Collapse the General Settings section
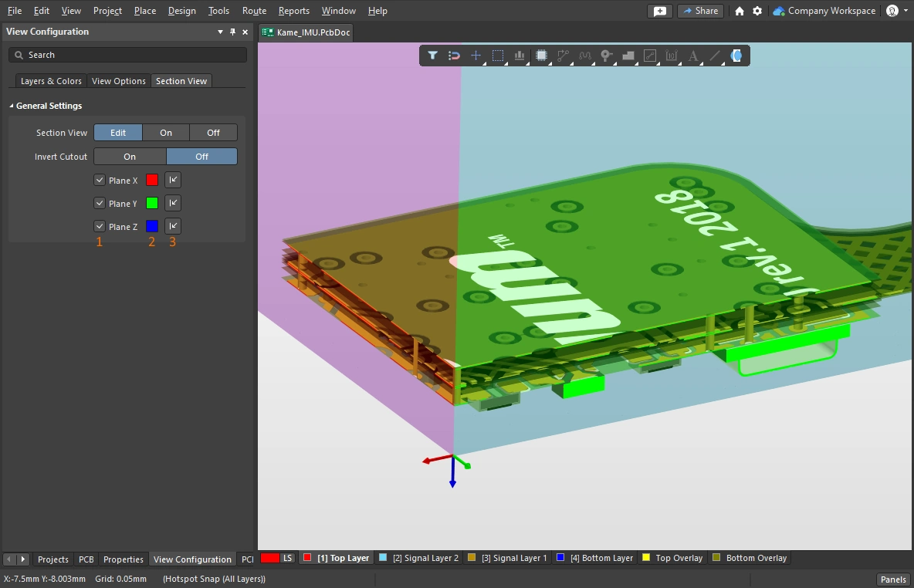Viewport: 914px width, 588px height. coord(12,106)
